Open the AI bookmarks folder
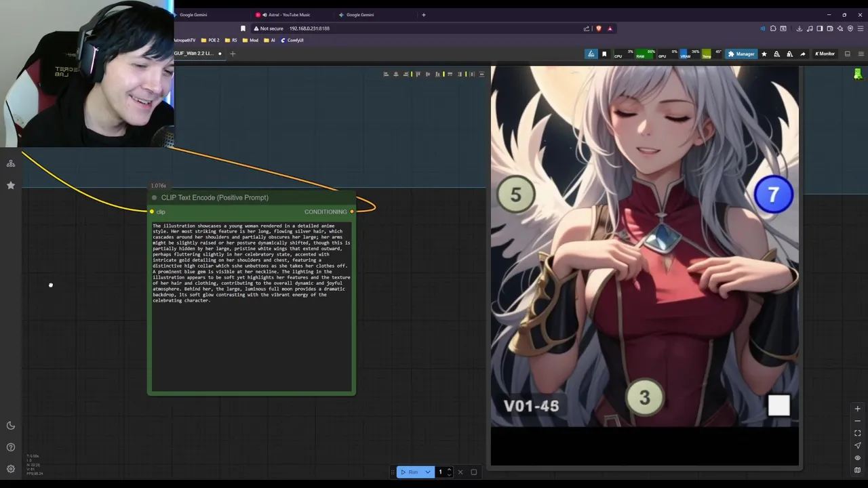This screenshot has height=488, width=868. point(269,40)
